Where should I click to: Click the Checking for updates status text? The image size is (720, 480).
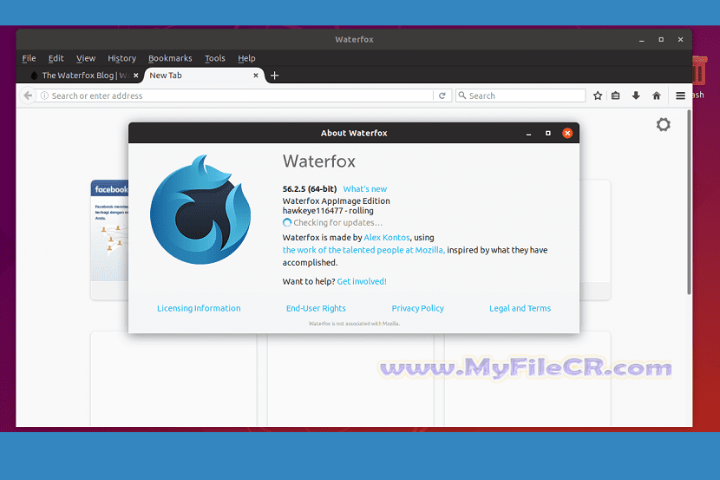tap(338, 223)
